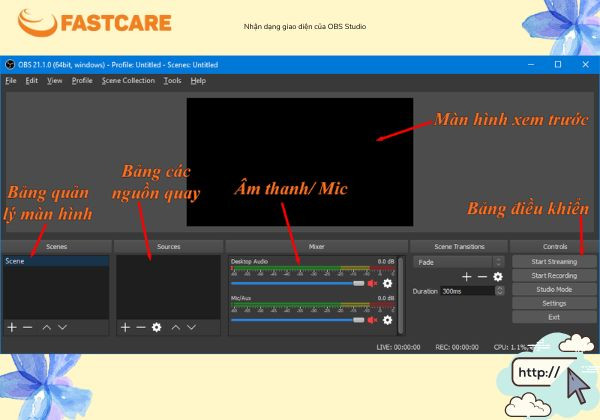Click the Duration 300ms input field
600x420 pixels.
tap(467, 291)
